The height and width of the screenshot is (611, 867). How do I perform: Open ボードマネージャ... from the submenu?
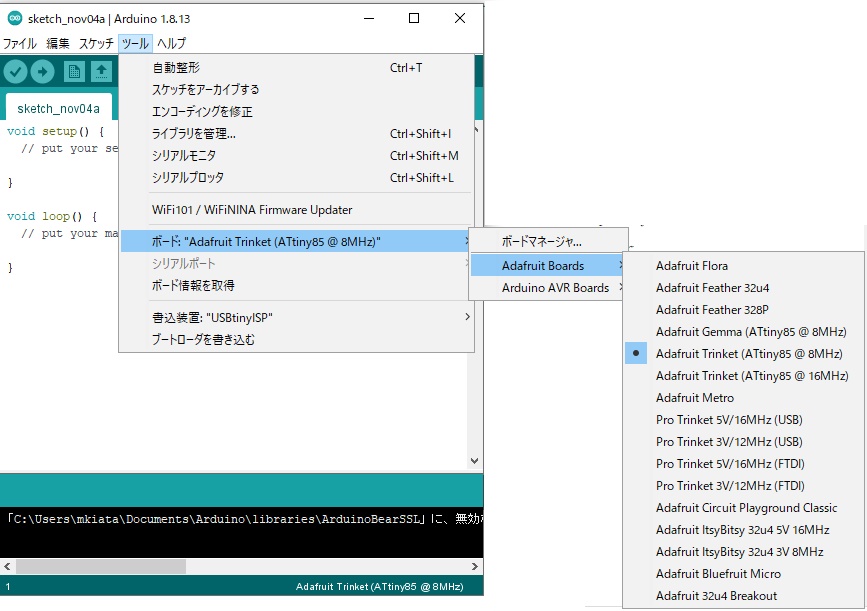click(x=549, y=242)
